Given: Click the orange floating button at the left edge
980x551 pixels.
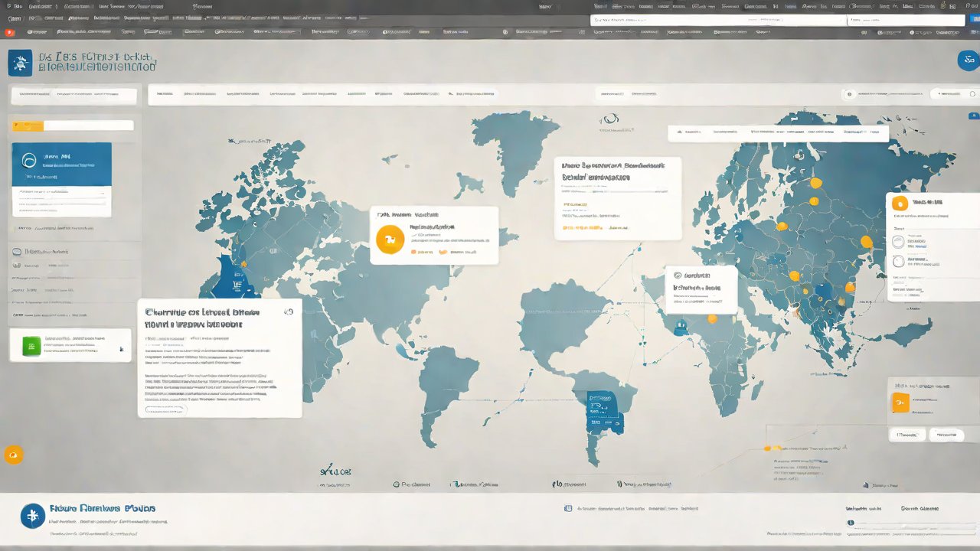Looking at the screenshot, I should 14,455.
